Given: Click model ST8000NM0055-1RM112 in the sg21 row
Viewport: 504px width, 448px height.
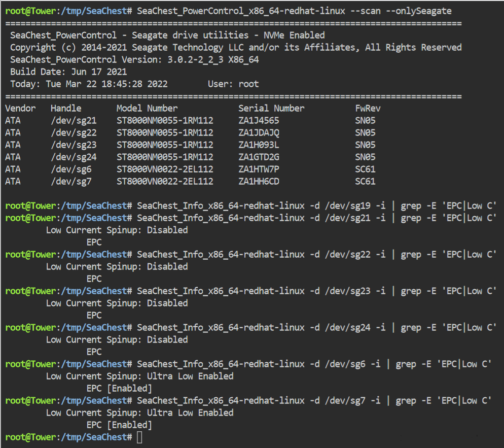Looking at the screenshot, I should [165, 121].
